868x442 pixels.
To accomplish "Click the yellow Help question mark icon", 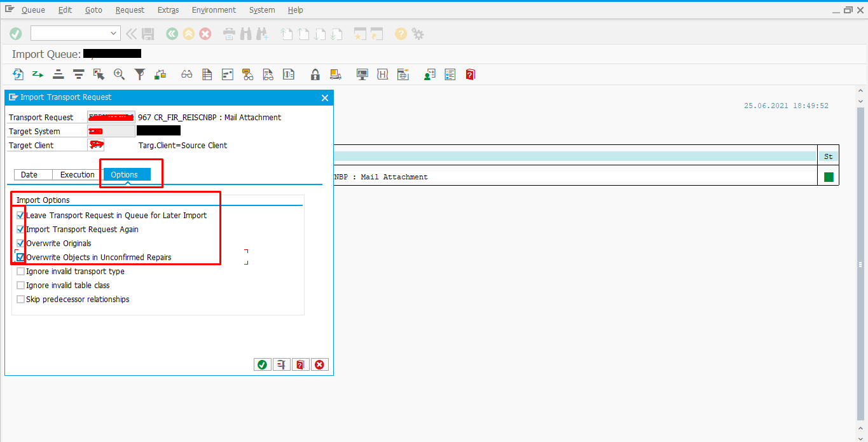I will click(x=401, y=34).
